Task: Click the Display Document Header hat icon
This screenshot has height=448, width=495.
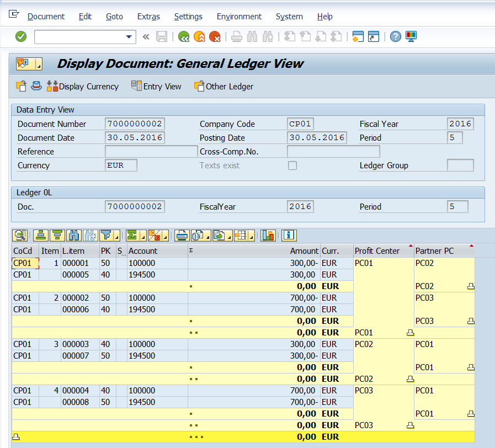Action: point(36,86)
